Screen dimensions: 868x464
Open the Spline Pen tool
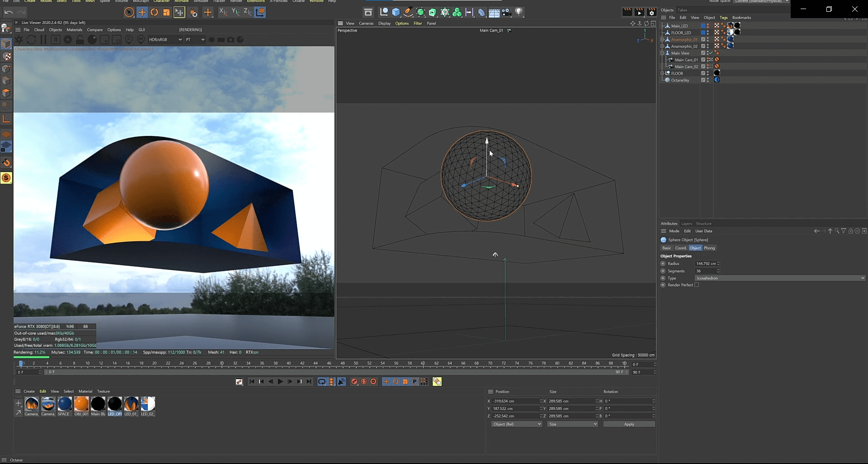click(408, 12)
